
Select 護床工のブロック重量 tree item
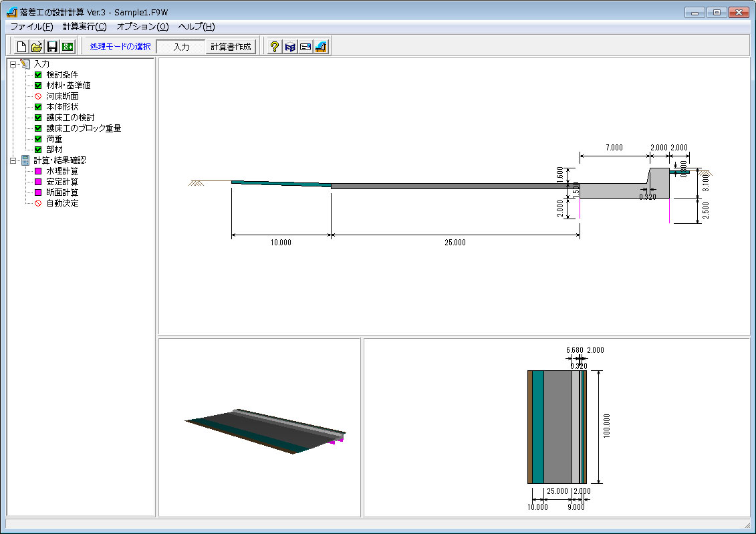click(x=84, y=128)
